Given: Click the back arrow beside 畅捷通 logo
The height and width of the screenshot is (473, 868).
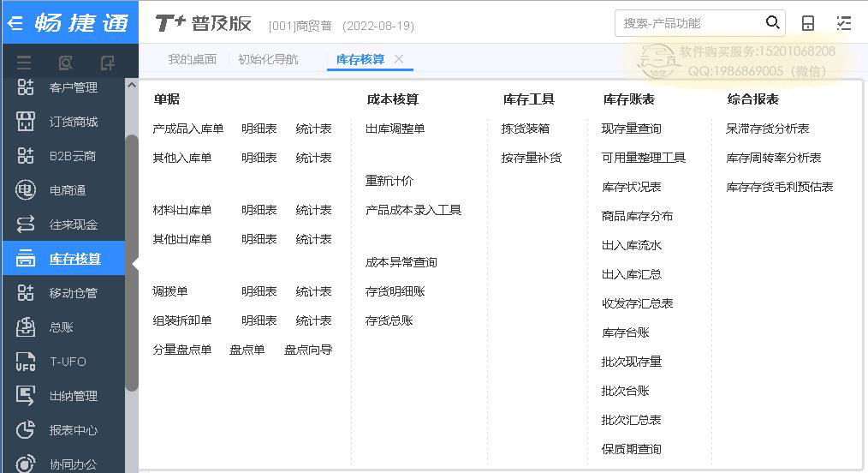Looking at the screenshot, I should tap(15, 23).
